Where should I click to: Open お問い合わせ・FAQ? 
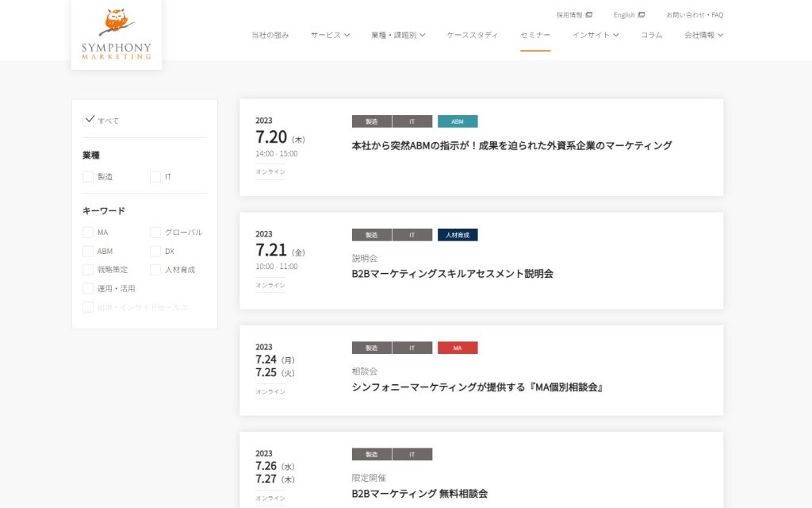(x=696, y=14)
